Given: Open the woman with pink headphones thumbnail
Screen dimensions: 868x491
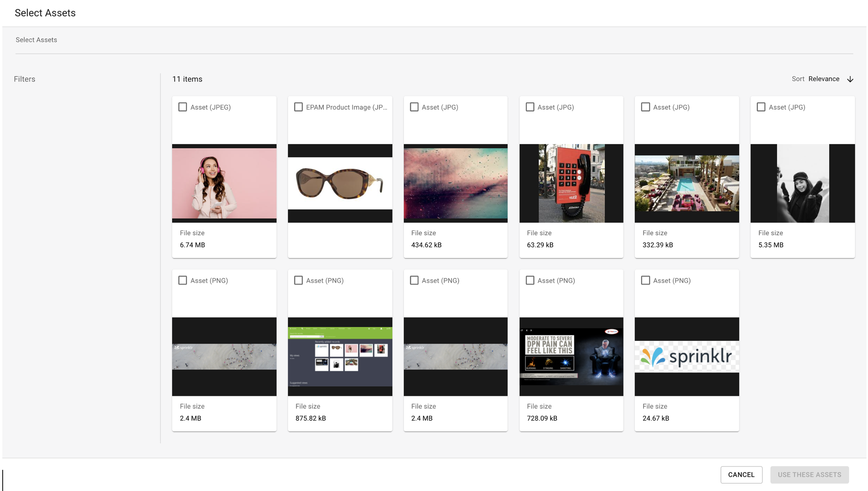Looking at the screenshot, I should click(224, 183).
